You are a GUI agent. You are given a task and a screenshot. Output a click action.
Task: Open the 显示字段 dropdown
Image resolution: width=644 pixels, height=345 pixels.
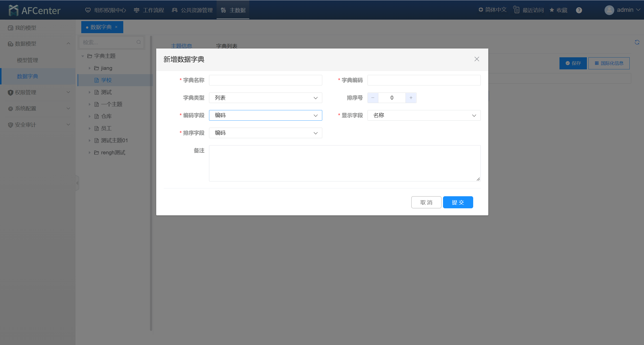[x=424, y=115]
